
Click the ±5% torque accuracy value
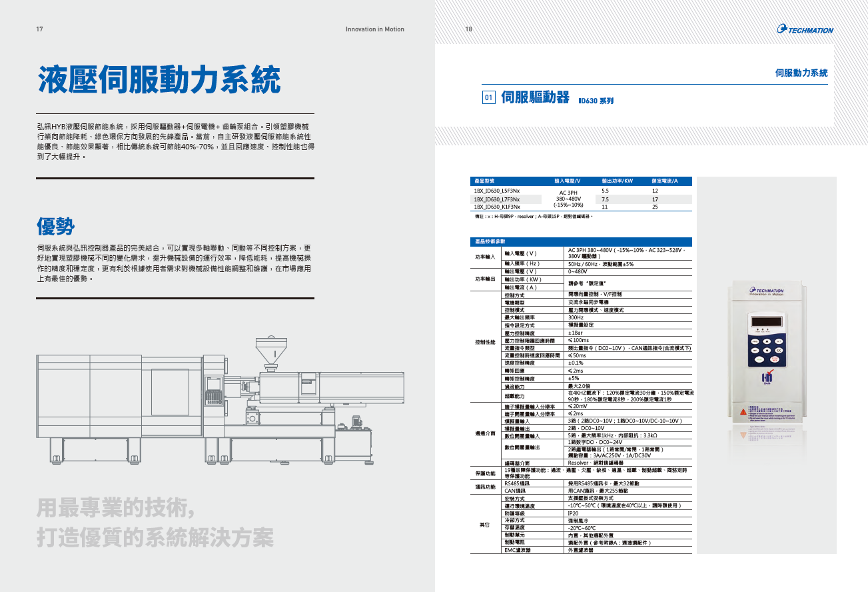pyautogui.click(x=573, y=378)
